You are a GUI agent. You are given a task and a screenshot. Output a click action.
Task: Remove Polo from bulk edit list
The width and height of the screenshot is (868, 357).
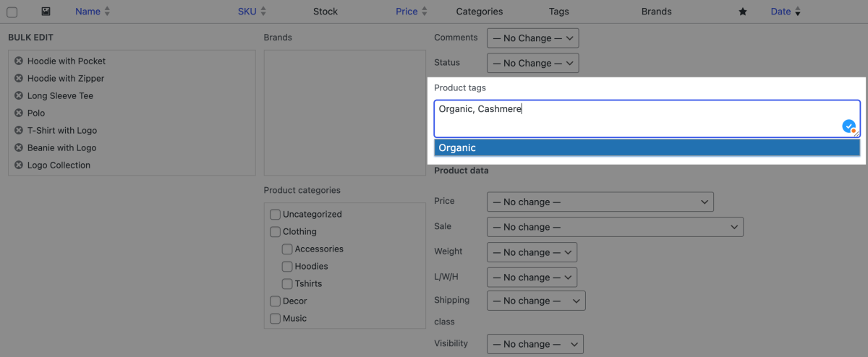19,113
